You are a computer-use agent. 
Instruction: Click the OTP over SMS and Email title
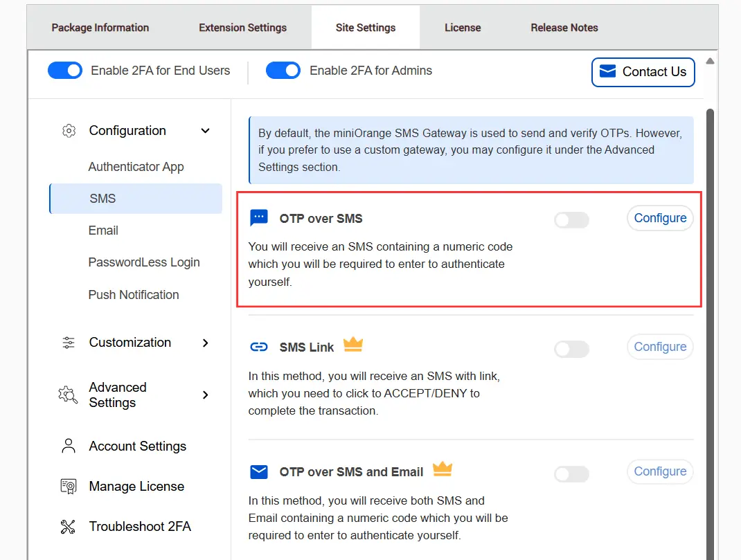[351, 472]
